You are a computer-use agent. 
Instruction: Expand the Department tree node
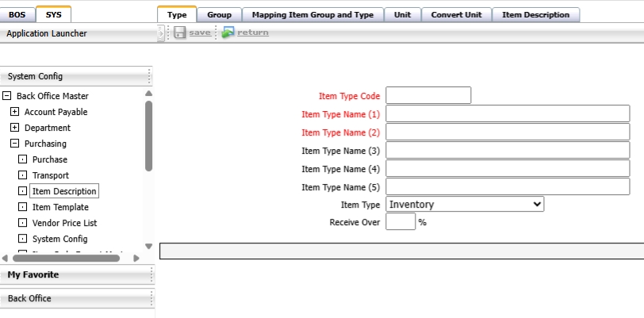pos(14,128)
